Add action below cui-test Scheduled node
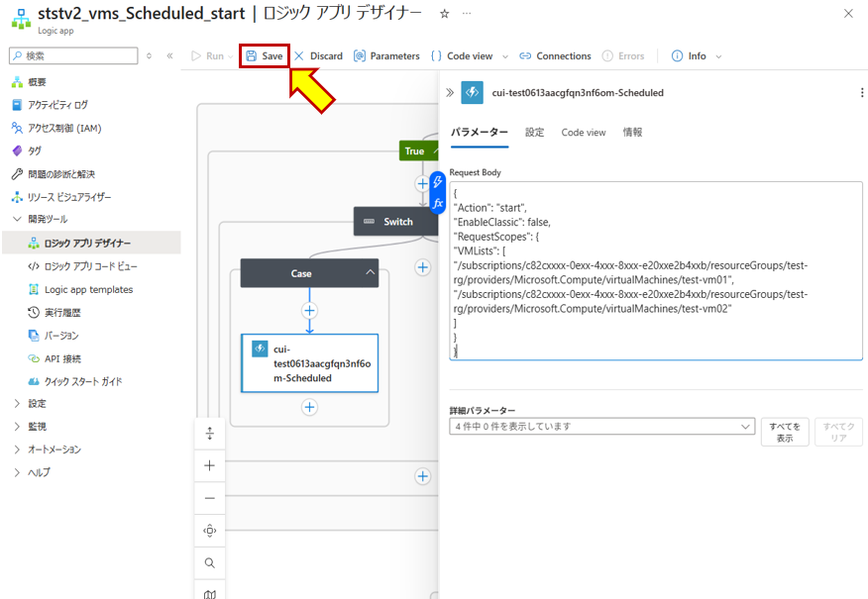 point(309,408)
